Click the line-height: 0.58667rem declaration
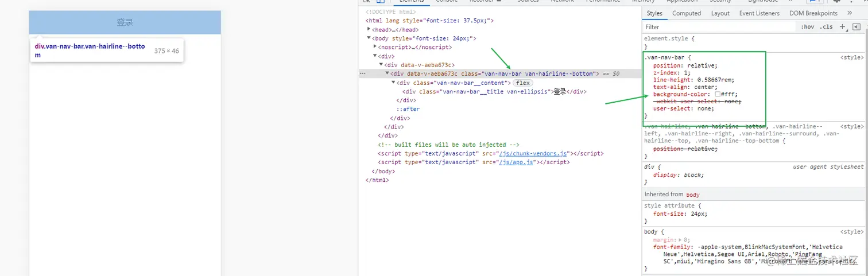Image resolution: width=868 pixels, height=276 pixels. click(695, 80)
